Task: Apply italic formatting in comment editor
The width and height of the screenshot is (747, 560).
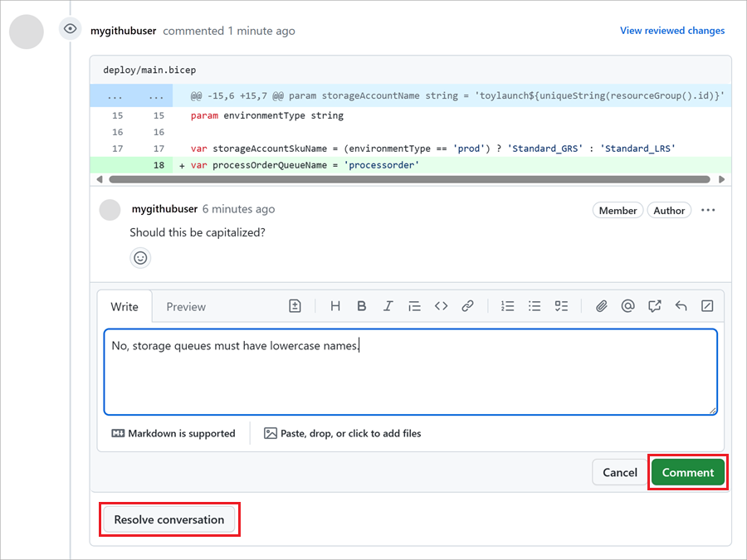Action: tap(388, 305)
